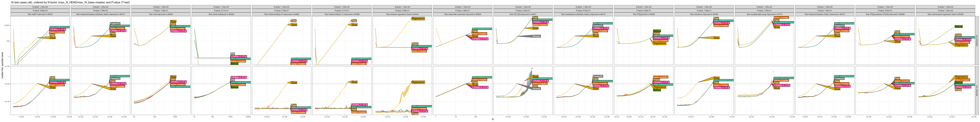Click the plot title about 16 test cases
The height and width of the screenshot is (122, 980).
click(70, 2)
